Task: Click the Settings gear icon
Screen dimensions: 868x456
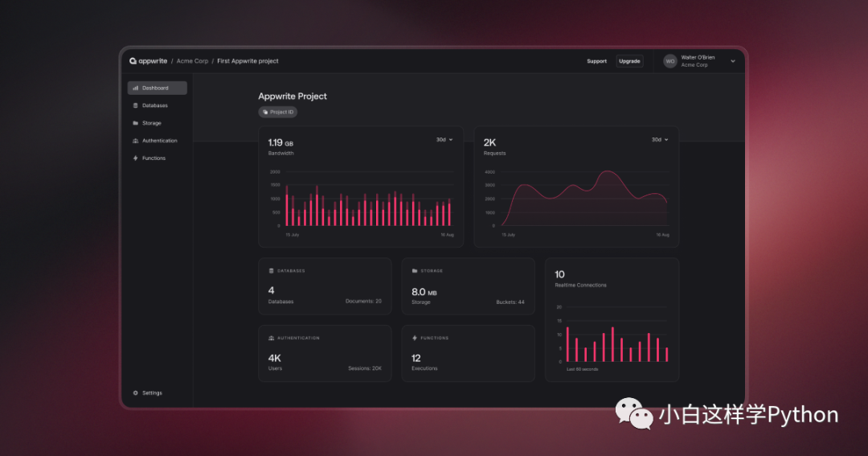Action: (135, 392)
